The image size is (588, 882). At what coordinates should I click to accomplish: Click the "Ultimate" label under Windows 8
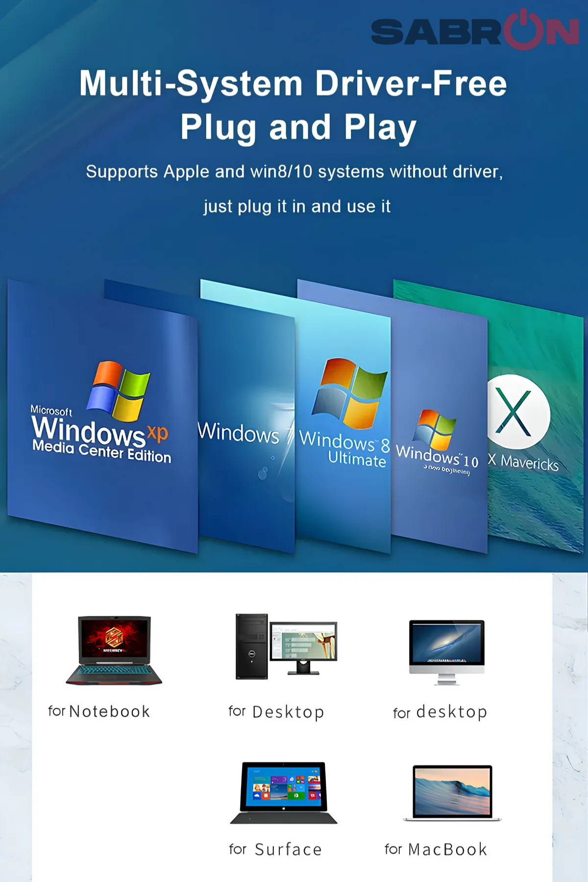[x=357, y=459]
